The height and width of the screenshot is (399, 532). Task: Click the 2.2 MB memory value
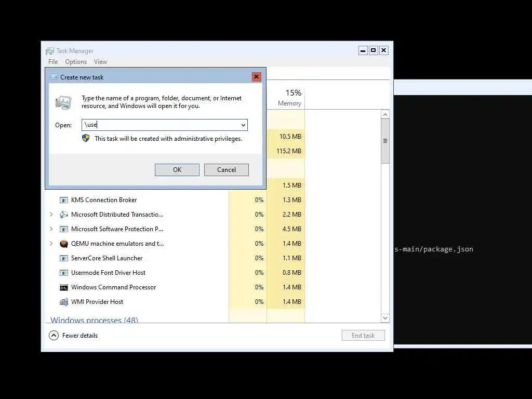(292, 215)
